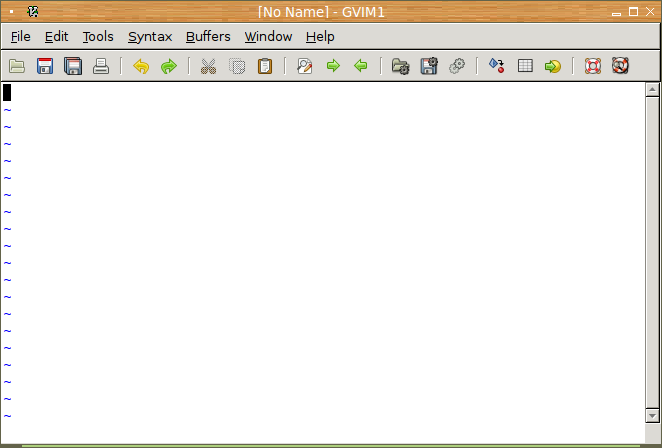This screenshot has width=662, height=448.
Task: Minimize the GVIM1 window
Action: click(x=616, y=12)
